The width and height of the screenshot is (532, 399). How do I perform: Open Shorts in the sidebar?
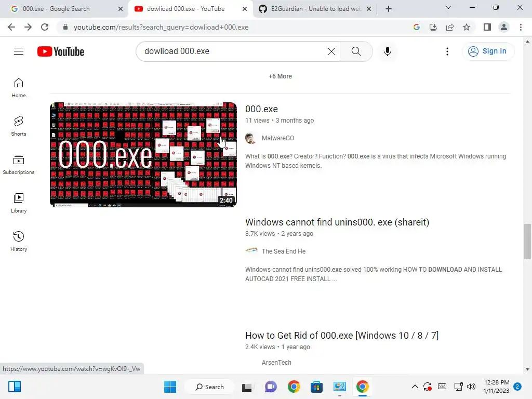19,126
